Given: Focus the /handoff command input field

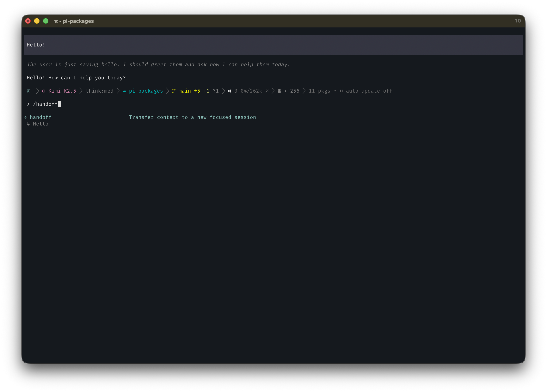Looking at the screenshot, I should pos(273,104).
